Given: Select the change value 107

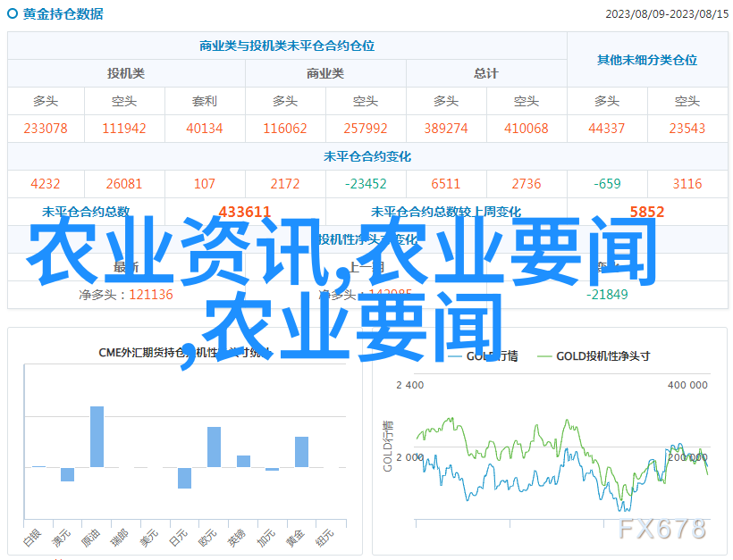Looking at the screenshot, I should point(205,184).
